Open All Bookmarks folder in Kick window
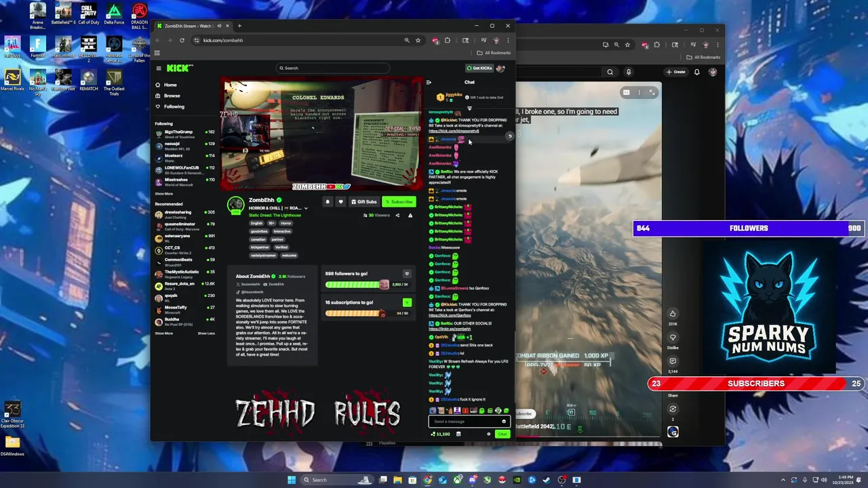 point(494,53)
